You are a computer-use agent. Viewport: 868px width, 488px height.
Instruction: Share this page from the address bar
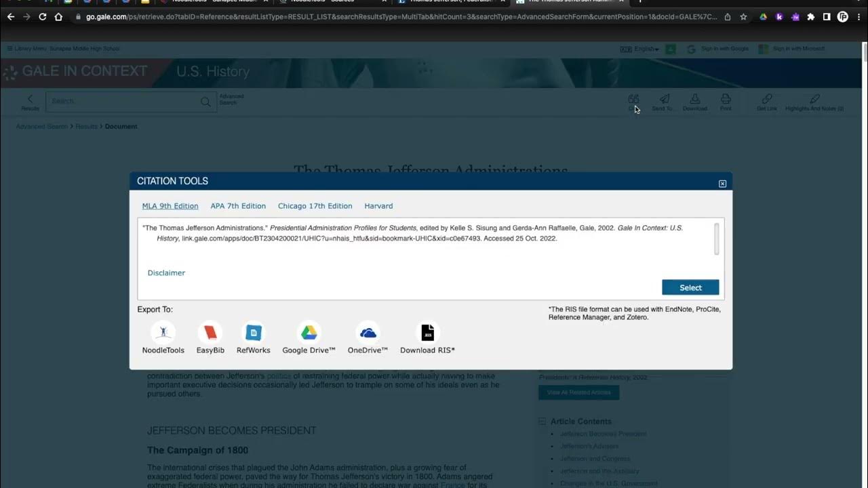pyautogui.click(x=728, y=17)
